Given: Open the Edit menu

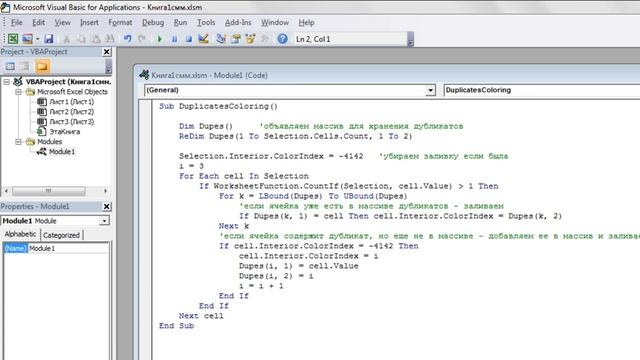Looking at the screenshot, I should 38,22.
